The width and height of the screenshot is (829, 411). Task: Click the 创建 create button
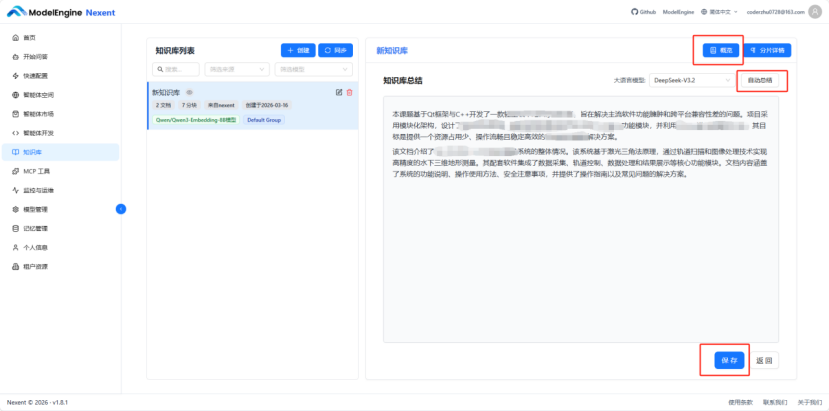pyautogui.click(x=298, y=50)
